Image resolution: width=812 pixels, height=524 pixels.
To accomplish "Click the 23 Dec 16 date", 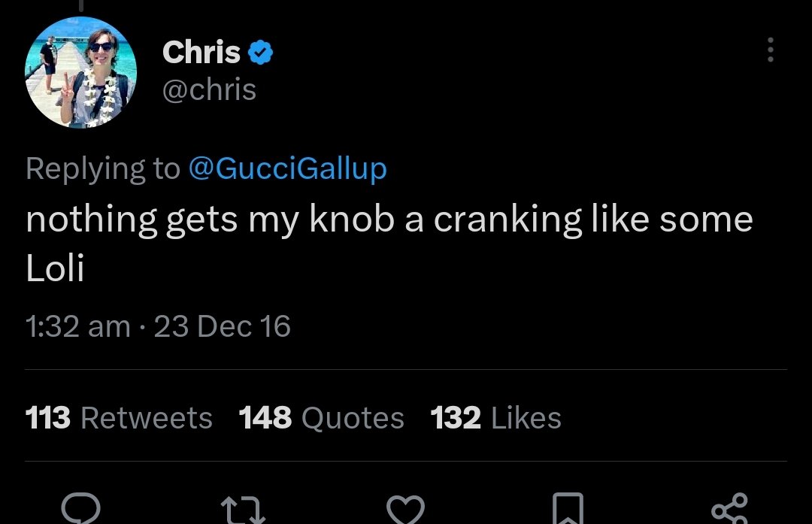I will coord(222,326).
